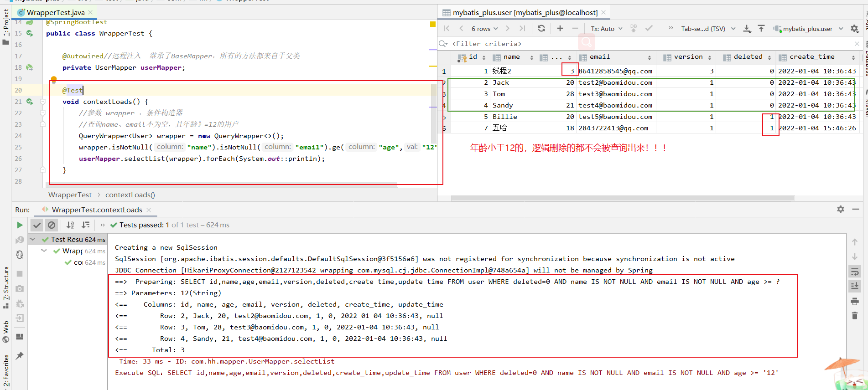Screen dimensions: 868x390
Task: Open the Favorites tool window
Action: (x=5, y=370)
